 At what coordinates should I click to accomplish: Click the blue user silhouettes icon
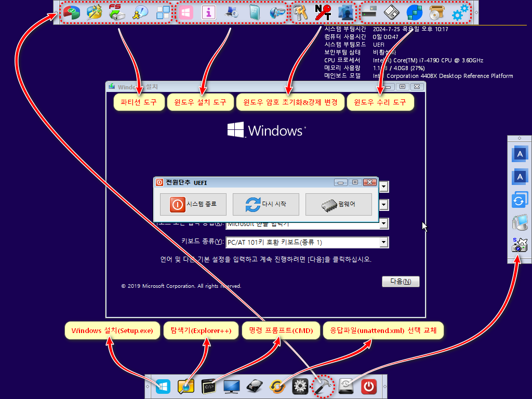point(346,12)
